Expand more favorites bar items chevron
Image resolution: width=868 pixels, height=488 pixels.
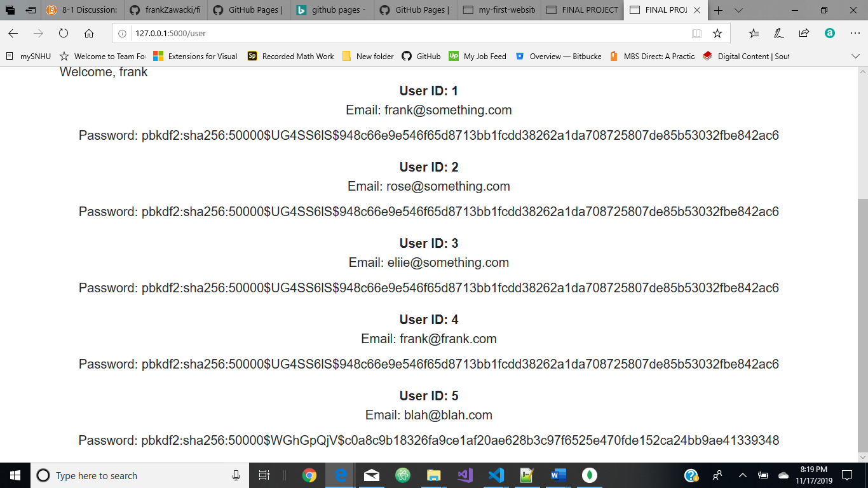pyautogui.click(x=855, y=56)
